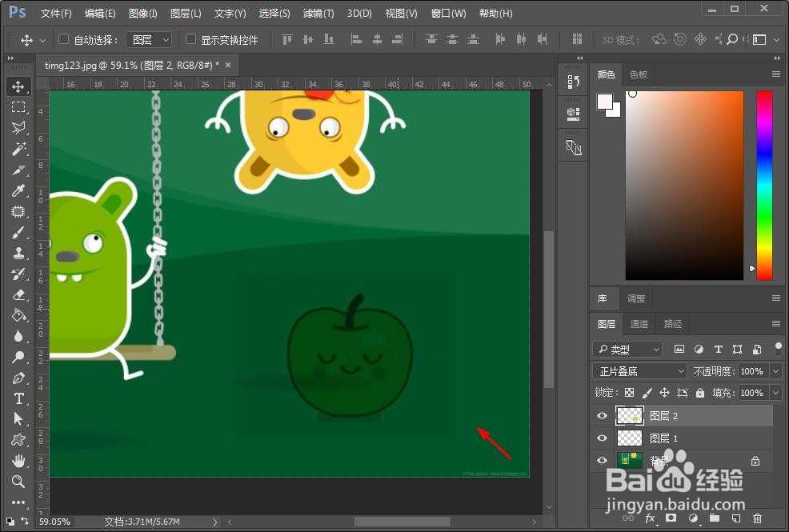
Task: Toggle type layer filter T icon
Action: pos(718,349)
